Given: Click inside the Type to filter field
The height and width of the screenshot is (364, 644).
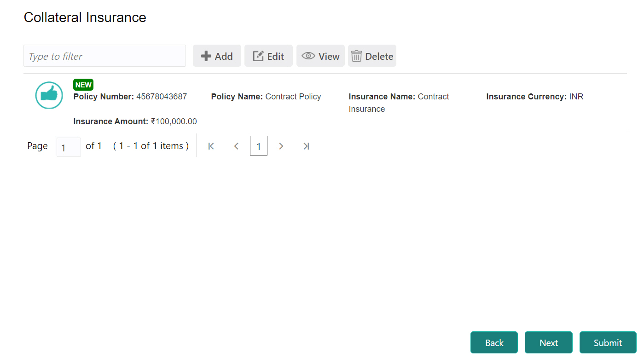Looking at the screenshot, I should [104, 56].
